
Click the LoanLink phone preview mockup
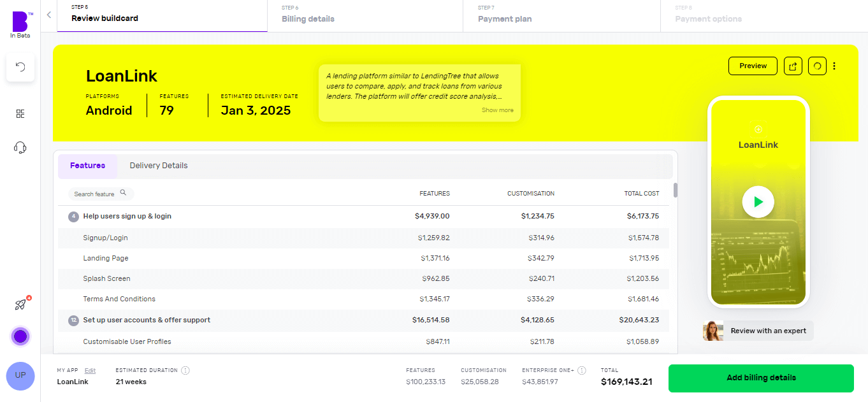[x=758, y=202]
